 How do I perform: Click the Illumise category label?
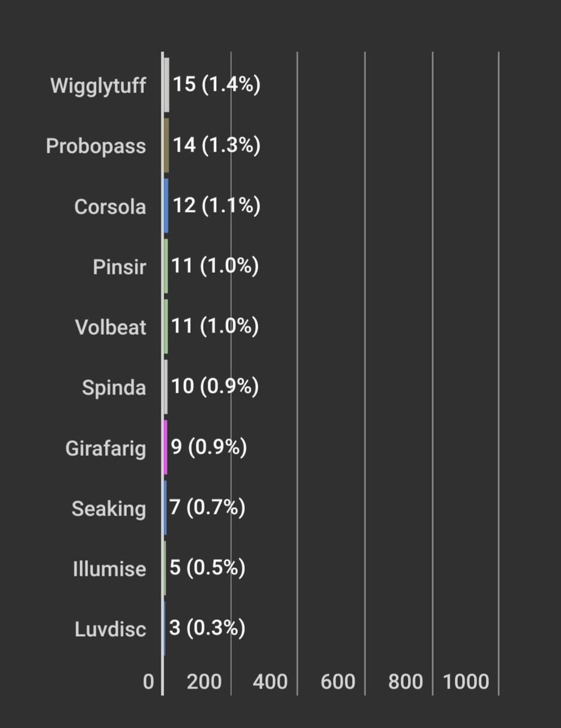coord(109,569)
